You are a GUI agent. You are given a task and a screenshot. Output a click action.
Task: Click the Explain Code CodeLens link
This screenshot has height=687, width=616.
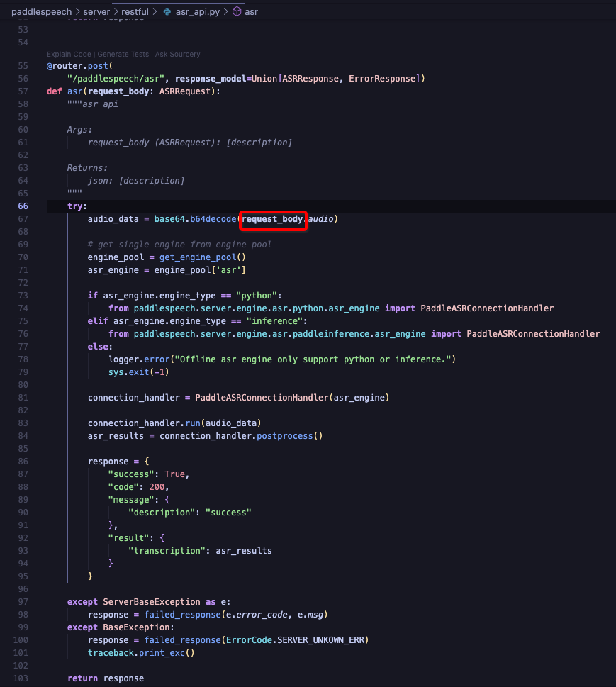coord(68,54)
